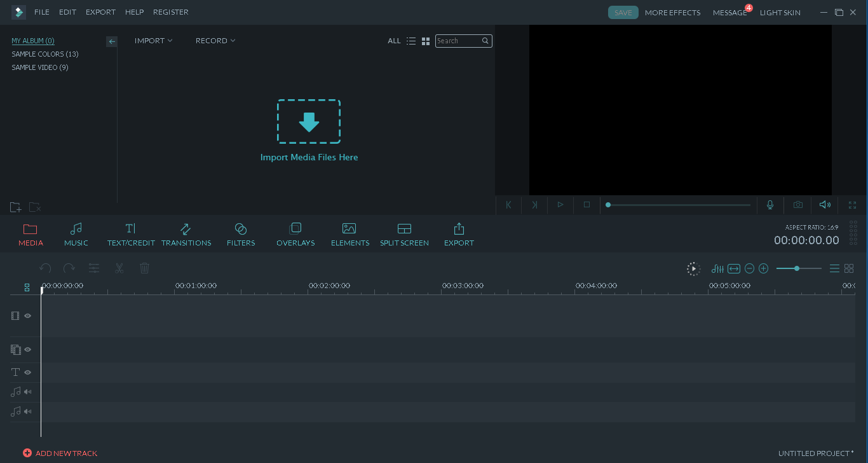868x463 pixels.
Task: Open the FILTERS tab
Action: point(241,234)
